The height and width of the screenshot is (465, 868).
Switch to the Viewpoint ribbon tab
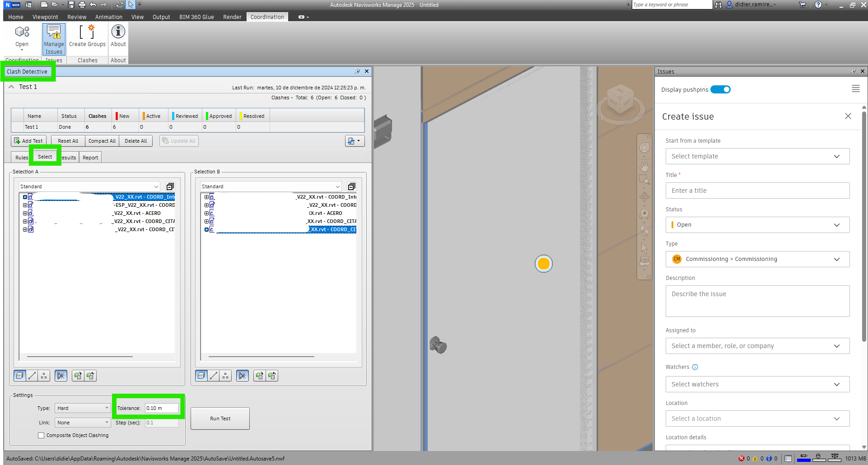[x=45, y=17]
